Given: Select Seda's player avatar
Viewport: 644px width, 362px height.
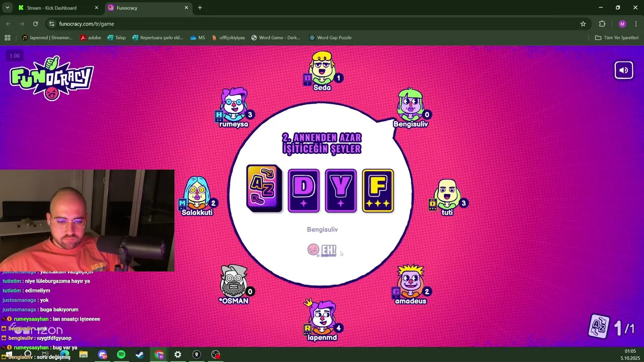Looking at the screenshot, I should coord(322,68).
